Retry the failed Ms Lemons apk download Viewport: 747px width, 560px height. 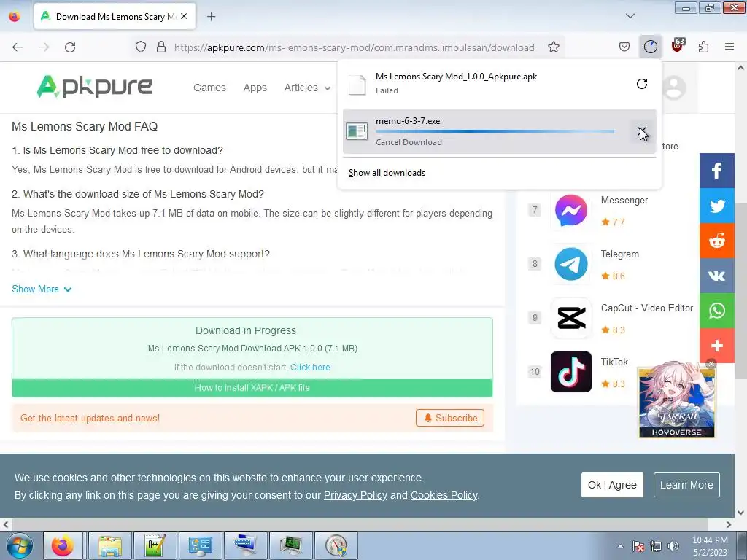642,84
